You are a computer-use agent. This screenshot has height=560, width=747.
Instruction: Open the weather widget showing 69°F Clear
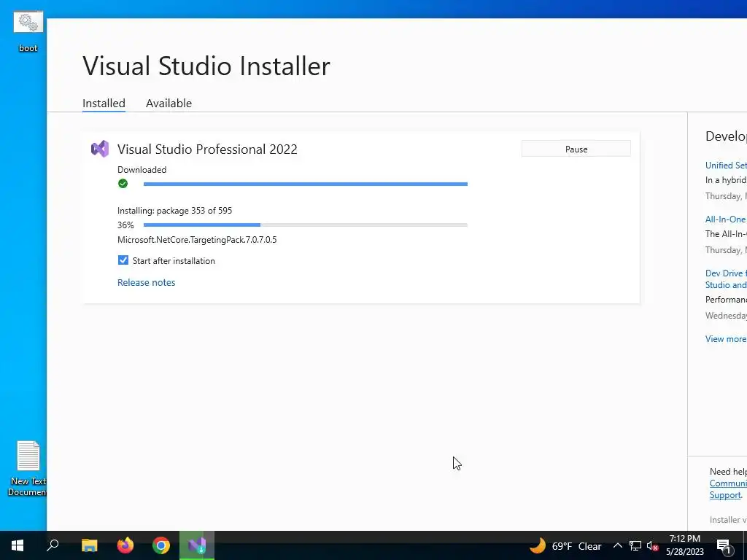565,545
